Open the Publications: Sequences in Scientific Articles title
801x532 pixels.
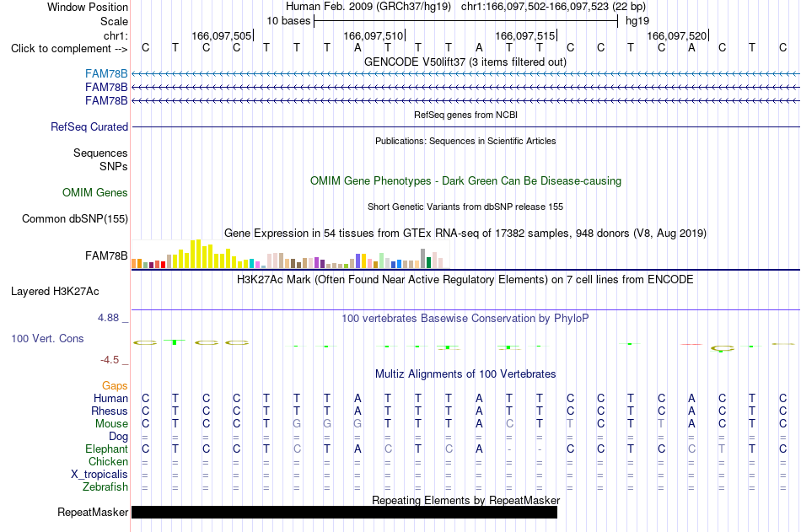click(465, 141)
